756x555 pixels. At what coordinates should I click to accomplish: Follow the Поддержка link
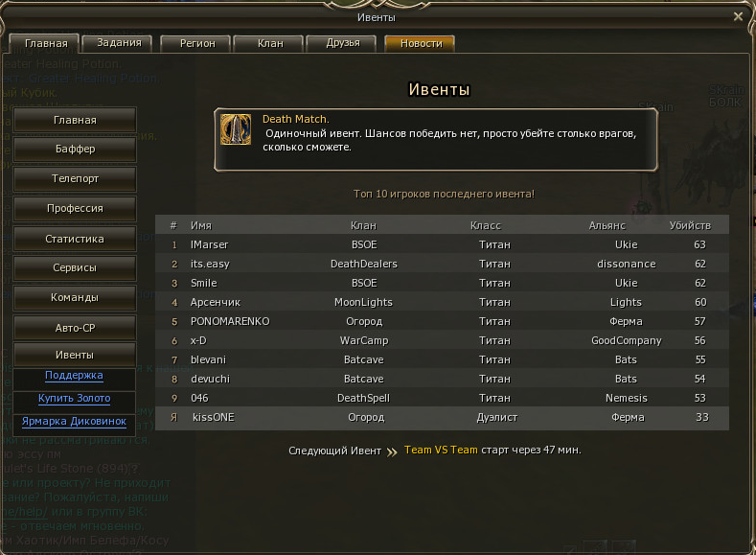pos(74,375)
